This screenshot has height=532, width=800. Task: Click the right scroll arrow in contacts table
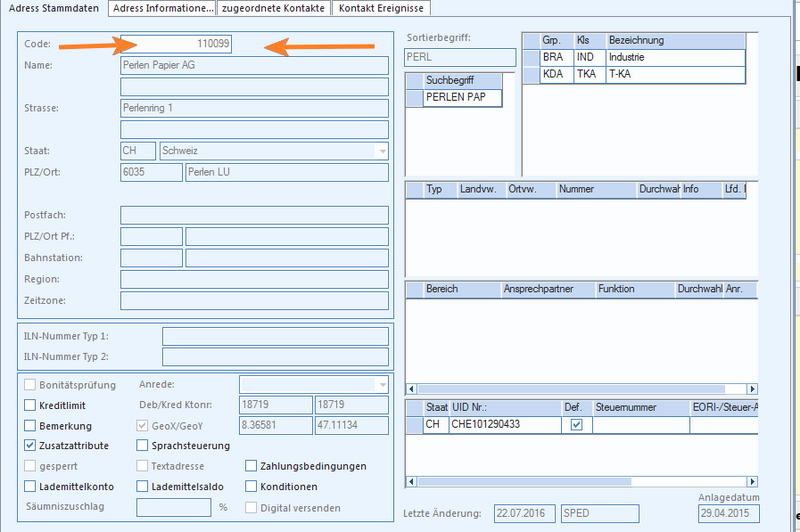tap(752, 389)
